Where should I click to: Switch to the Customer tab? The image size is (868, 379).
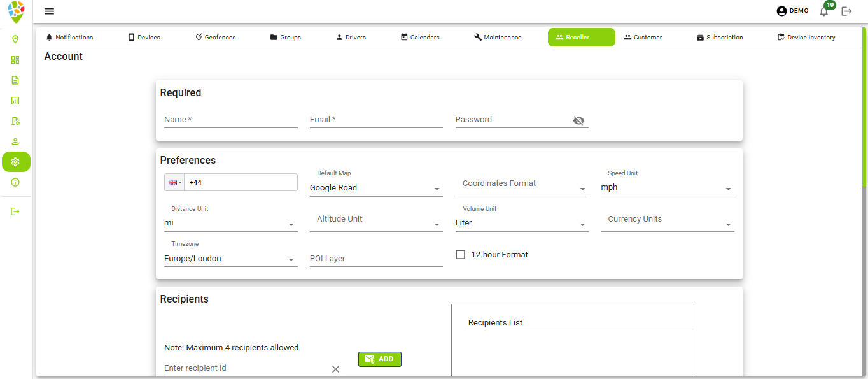[x=643, y=37]
